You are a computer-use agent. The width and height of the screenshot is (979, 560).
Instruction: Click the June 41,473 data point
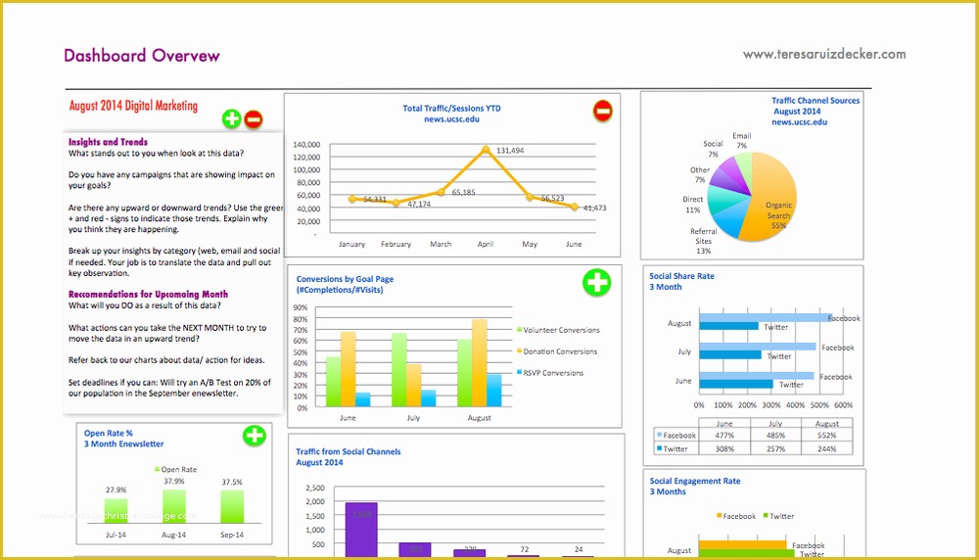(575, 207)
